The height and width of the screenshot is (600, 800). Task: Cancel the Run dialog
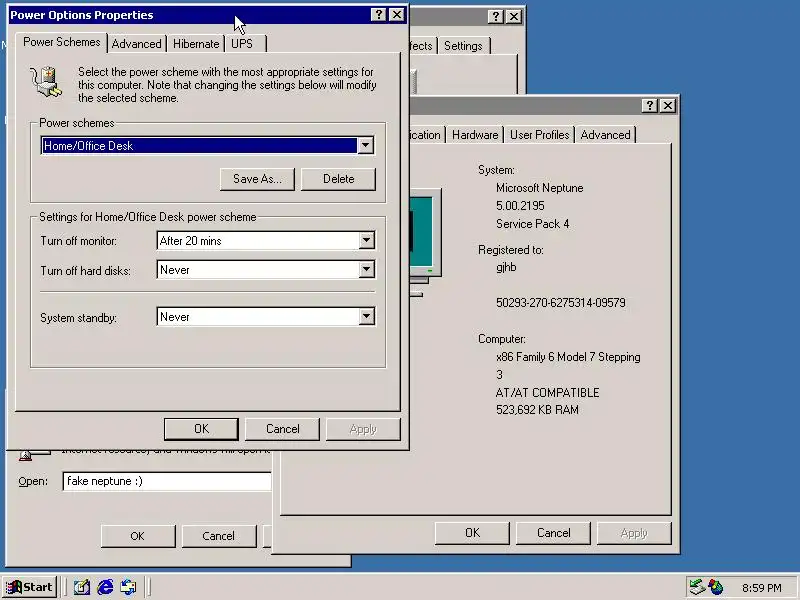click(218, 536)
